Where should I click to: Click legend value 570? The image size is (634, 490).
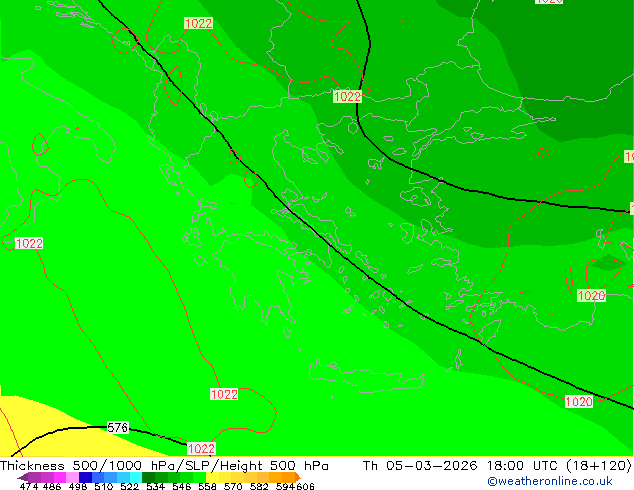pyautogui.click(x=233, y=486)
